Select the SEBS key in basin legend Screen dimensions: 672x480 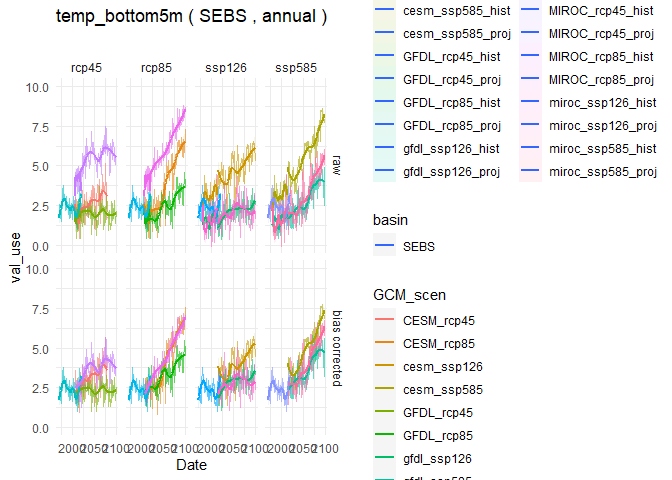pos(384,245)
